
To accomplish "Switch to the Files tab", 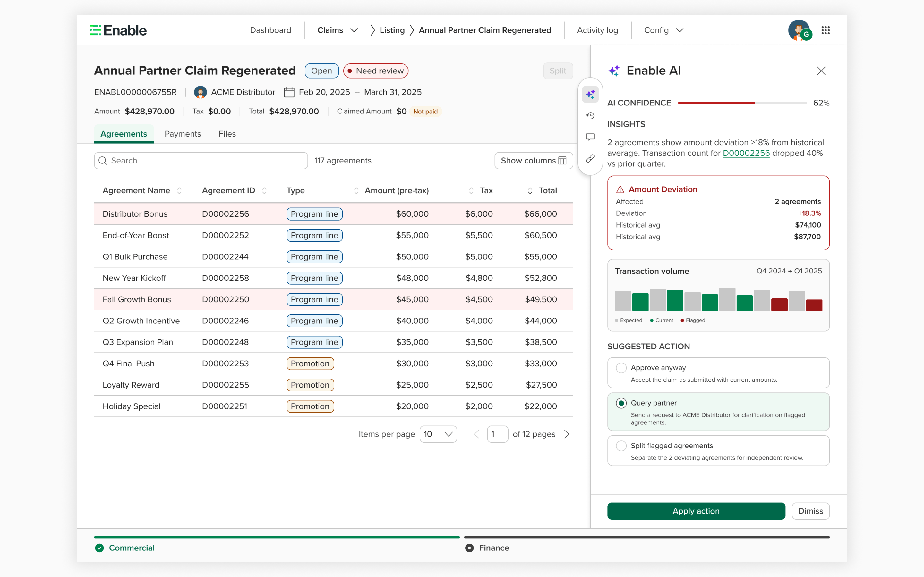I will pyautogui.click(x=227, y=134).
